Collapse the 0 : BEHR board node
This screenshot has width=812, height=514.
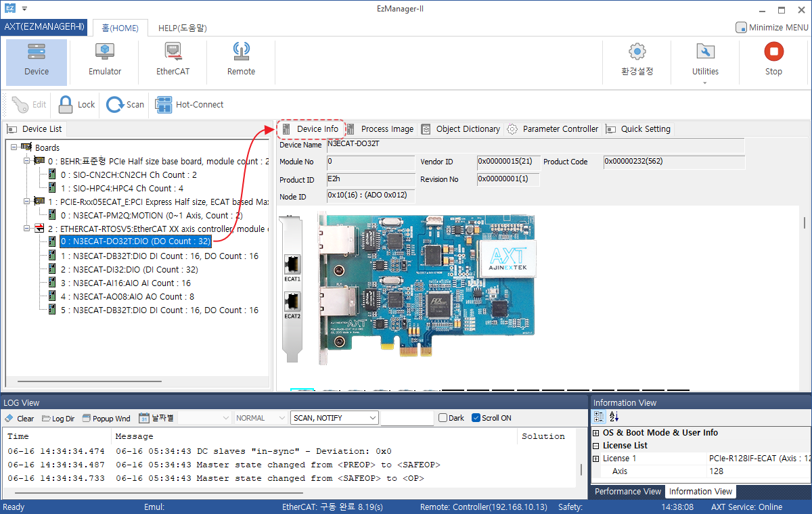26,161
